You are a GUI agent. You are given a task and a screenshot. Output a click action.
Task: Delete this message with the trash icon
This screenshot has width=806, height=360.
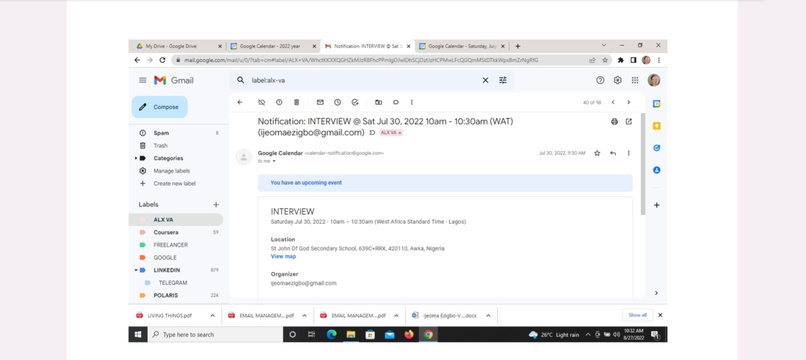click(296, 102)
